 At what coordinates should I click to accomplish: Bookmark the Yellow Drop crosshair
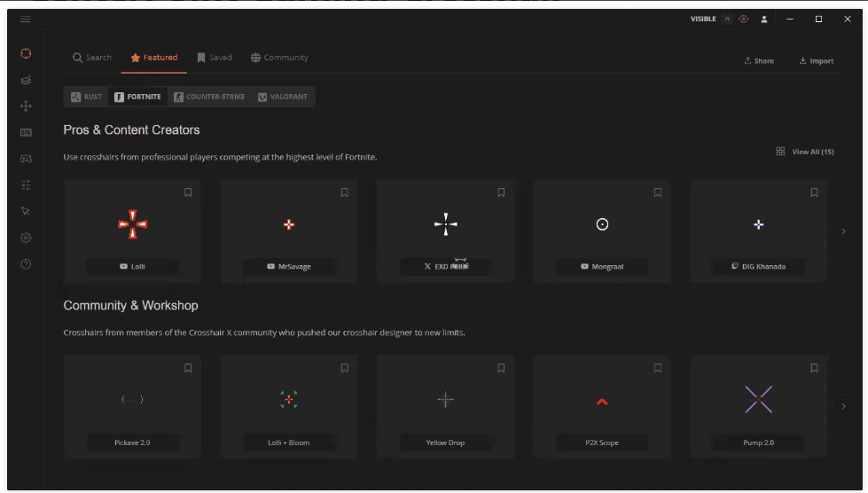pyautogui.click(x=501, y=368)
